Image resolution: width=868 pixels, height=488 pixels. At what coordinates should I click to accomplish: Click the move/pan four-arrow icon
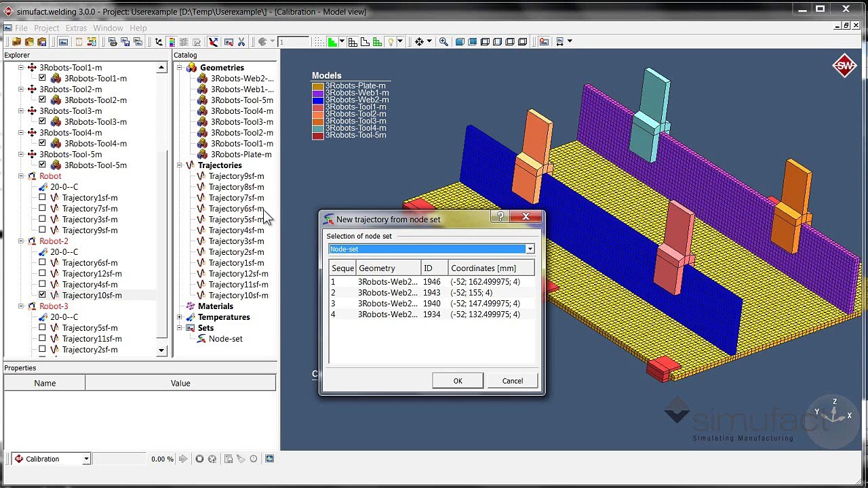coord(419,42)
